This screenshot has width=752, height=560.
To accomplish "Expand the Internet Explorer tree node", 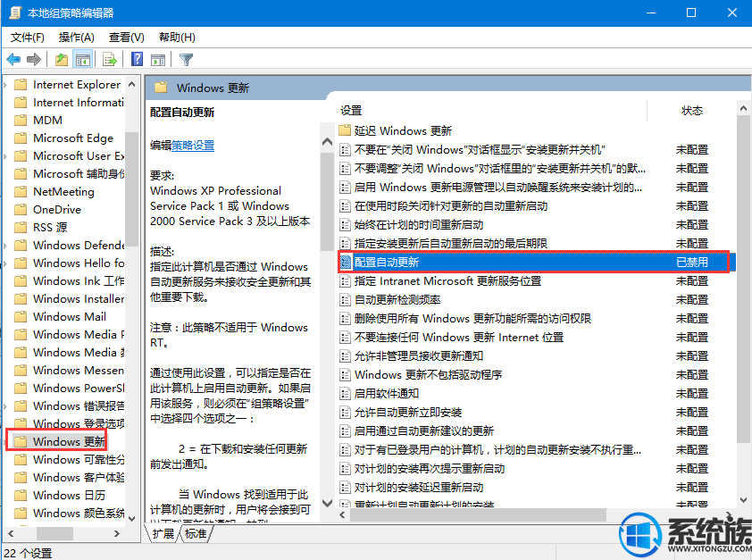I will pyautogui.click(x=5, y=85).
